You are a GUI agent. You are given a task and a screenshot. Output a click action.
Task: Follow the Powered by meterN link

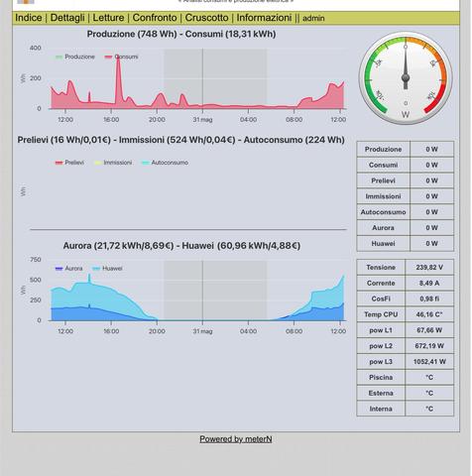pos(236,439)
